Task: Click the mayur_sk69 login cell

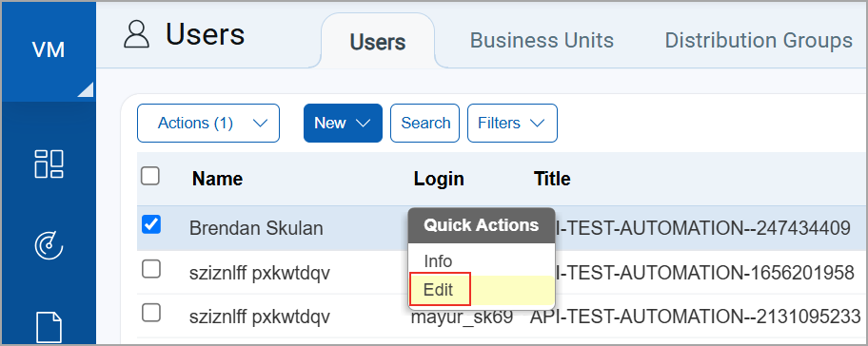Action: (462, 317)
